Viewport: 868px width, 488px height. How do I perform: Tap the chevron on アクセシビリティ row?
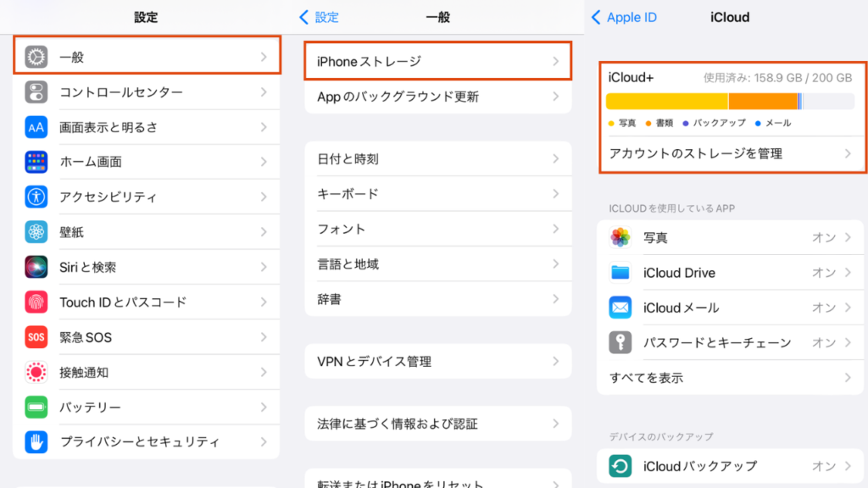pyautogui.click(x=264, y=197)
